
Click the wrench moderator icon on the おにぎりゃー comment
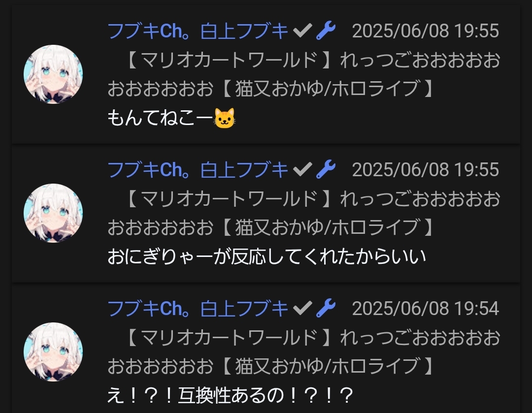pyautogui.click(x=326, y=169)
